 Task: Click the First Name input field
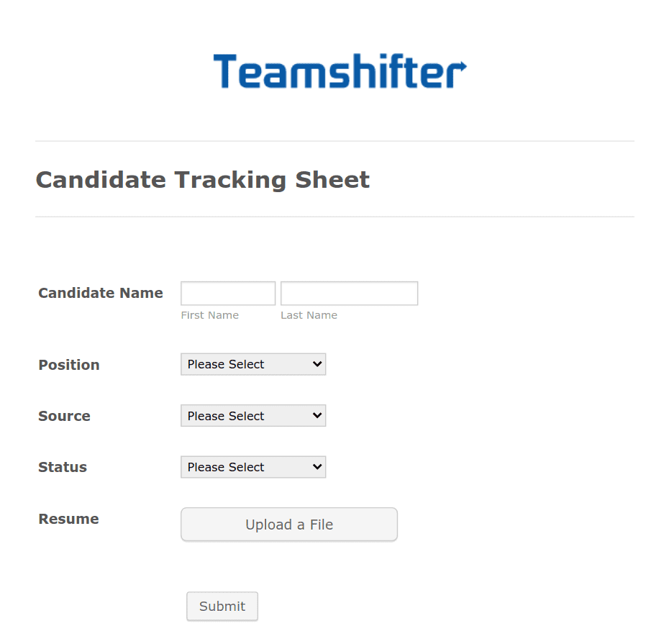tap(227, 293)
